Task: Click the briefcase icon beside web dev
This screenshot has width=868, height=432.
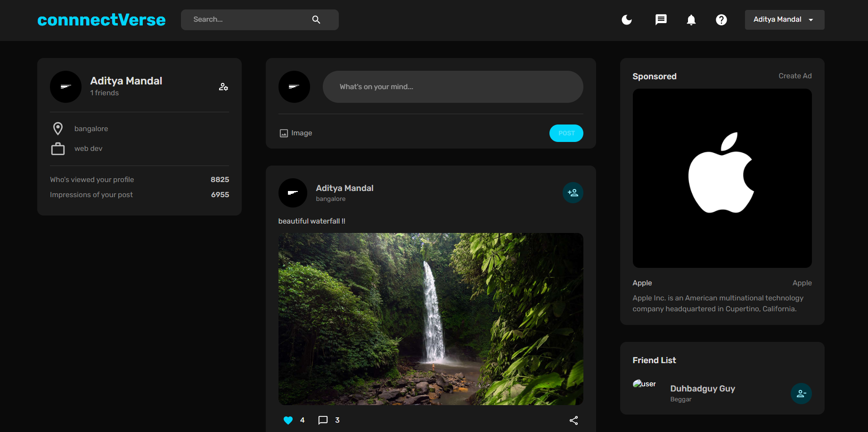Action: 58,148
